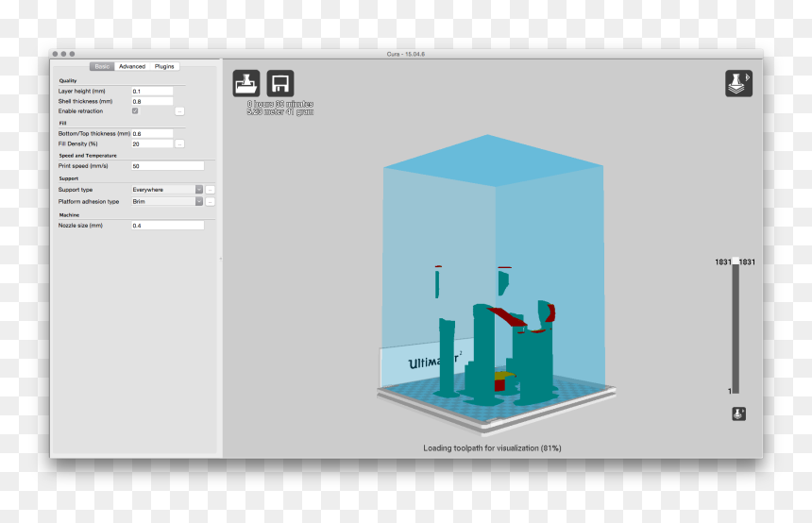
Task: Click the 'Quality' section heading
Action: click(x=68, y=81)
